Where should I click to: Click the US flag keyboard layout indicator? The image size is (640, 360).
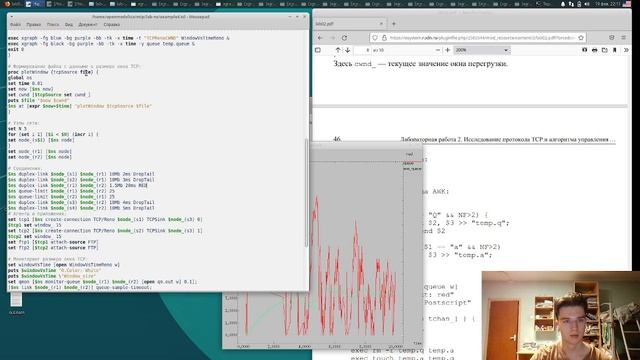[x=627, y=4]
